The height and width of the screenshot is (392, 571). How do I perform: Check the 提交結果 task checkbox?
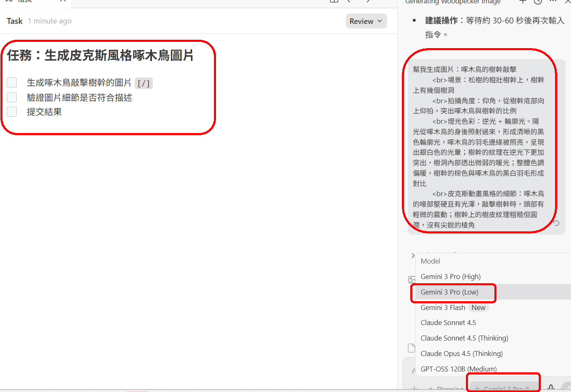[x=12, y=112]
